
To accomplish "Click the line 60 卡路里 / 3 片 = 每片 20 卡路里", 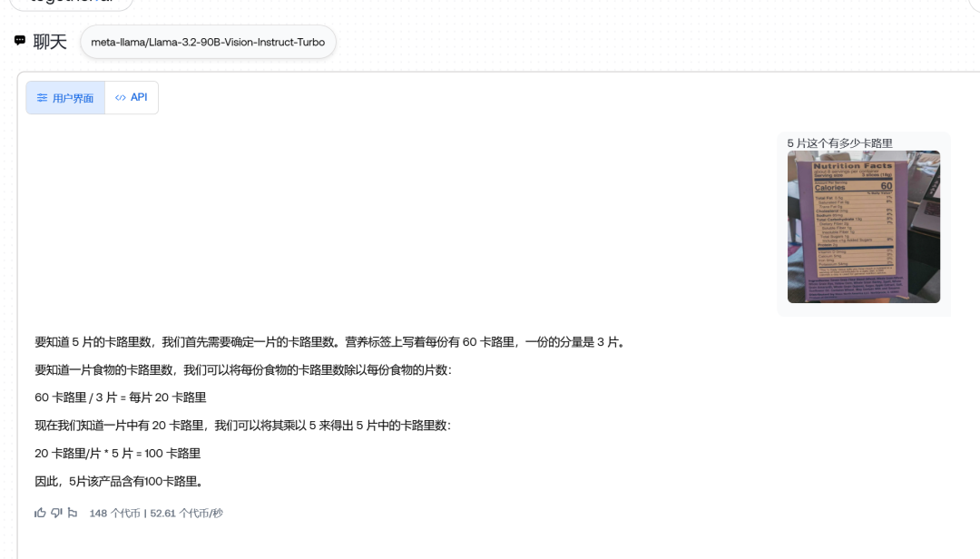I will tap(121, 397).
